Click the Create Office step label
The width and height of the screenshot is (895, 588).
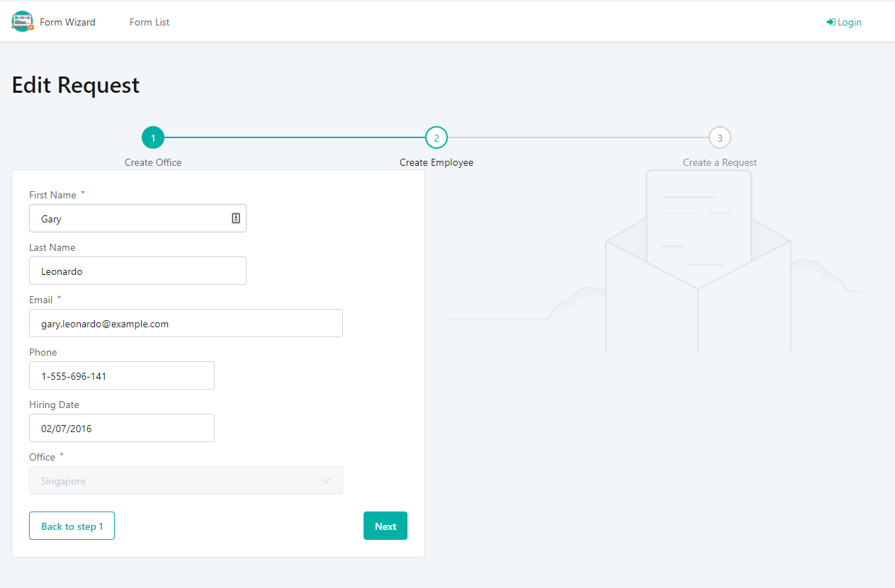tap(153, 162)
